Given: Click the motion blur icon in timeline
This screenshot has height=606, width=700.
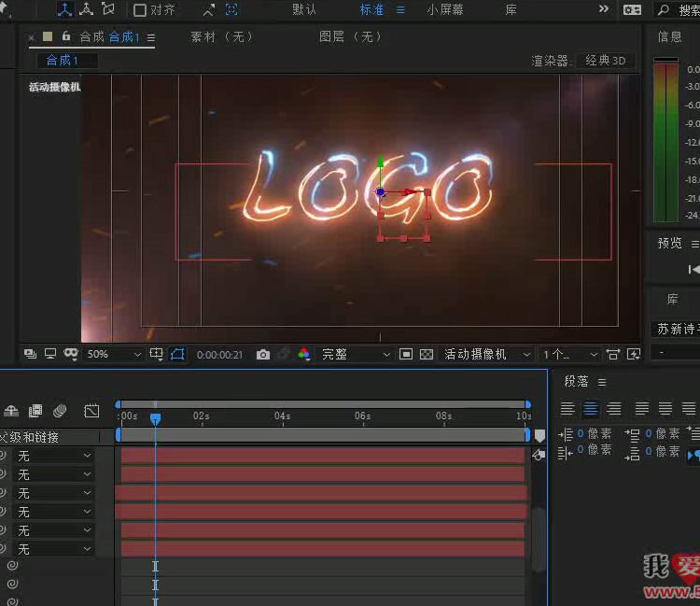Looking at the screenshot, I should click(x=60, y=411).
